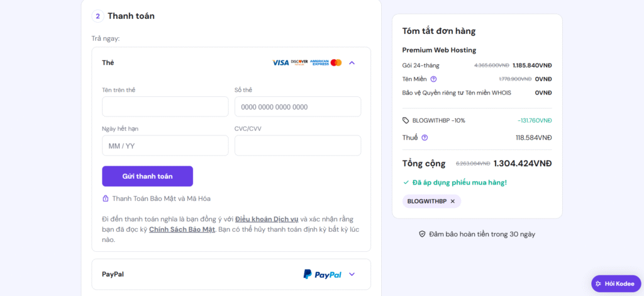The width and height of the screenshot is (644, 296).
Task: Click the padlock secure payment icon
Action: coord(106,198)
